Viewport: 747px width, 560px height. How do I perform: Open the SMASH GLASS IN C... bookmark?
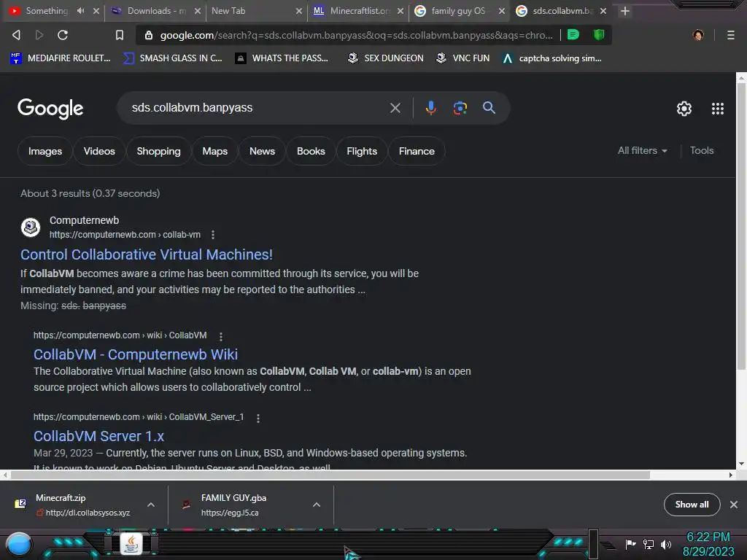click(x=172, y=58)
